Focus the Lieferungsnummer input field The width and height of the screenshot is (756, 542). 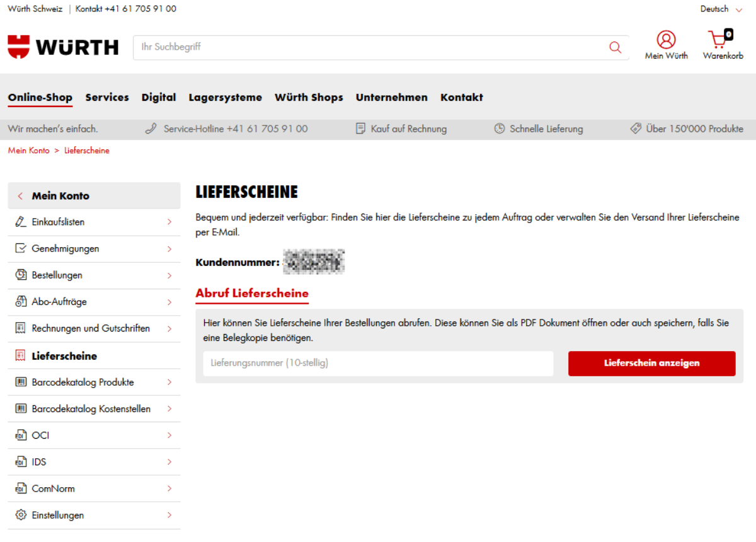coord(378,364)
